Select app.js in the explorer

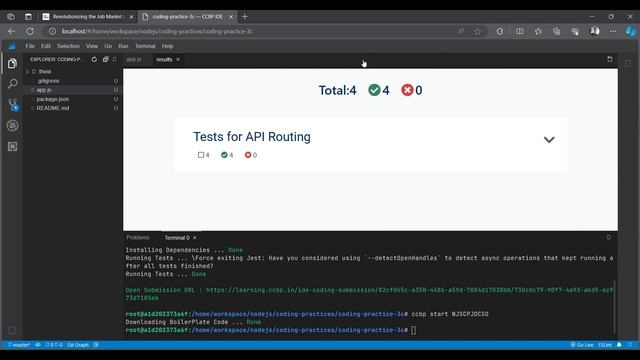coord(44,90)
